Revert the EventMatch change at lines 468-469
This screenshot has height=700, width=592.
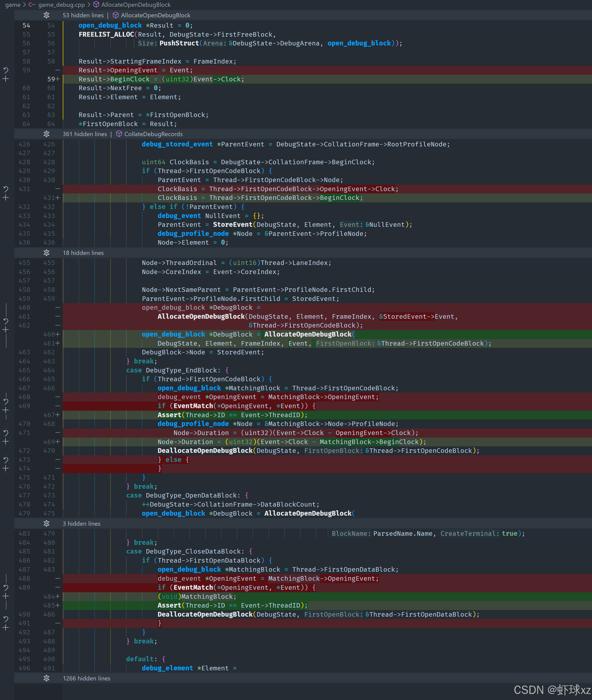coord(6,401)
